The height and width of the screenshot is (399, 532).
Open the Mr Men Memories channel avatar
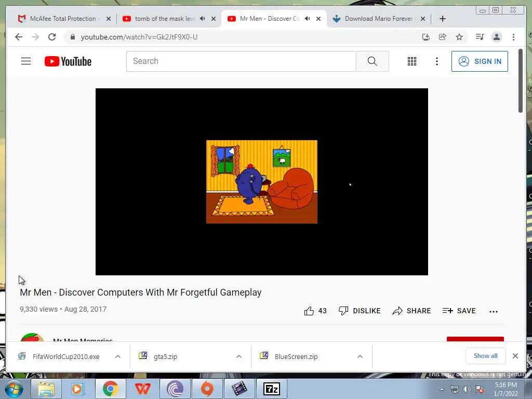pyautogui.click(x=32, y=338)
